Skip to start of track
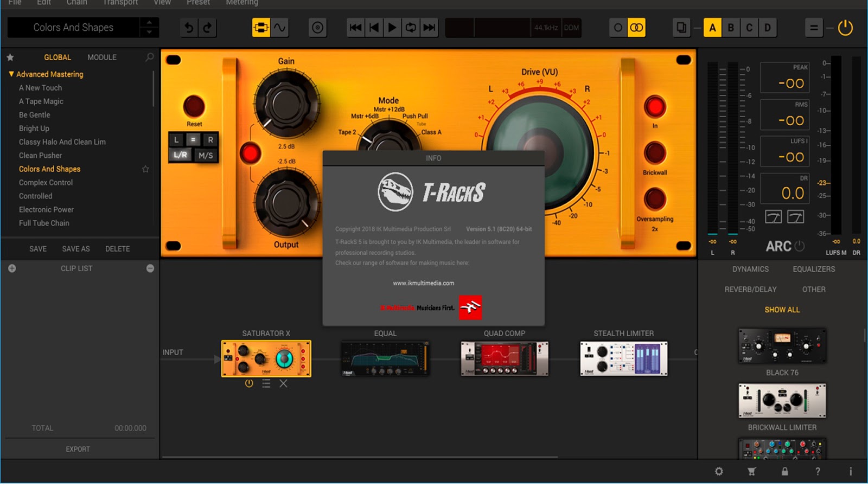The height and width of the screenshot is (488, 868). tap(356, 28)
